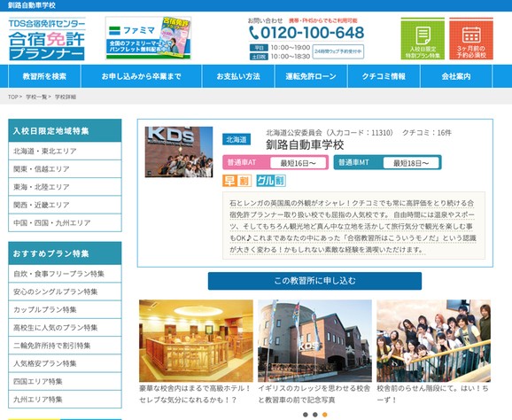Open 人気格安プラン特集
Screen dimensions: 512x420
[65, 363]
